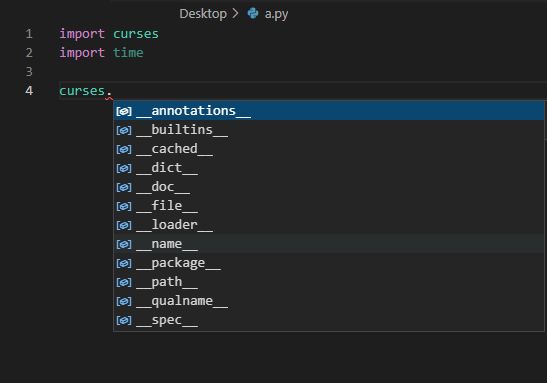This screenshot has height=383, width=547.
Task: Select the __package__ completion
Action: 329,263
